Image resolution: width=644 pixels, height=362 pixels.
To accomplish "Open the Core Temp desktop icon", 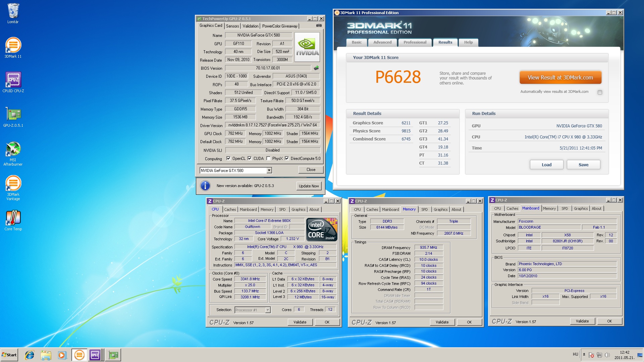I will tap(13, 218).
